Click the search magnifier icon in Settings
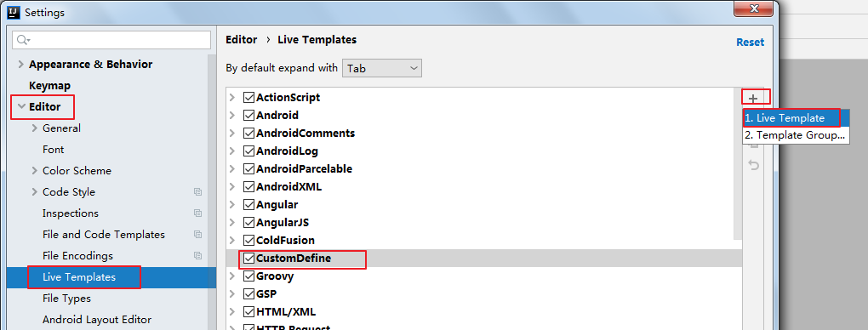The image size is (868, 330). [x=23, y=40]
